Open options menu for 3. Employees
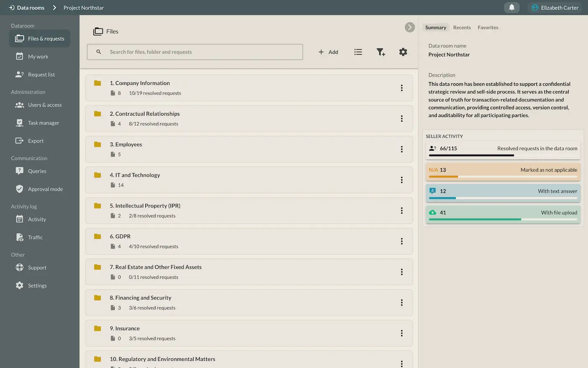The image size is (588, 368). tap(402, 149)
